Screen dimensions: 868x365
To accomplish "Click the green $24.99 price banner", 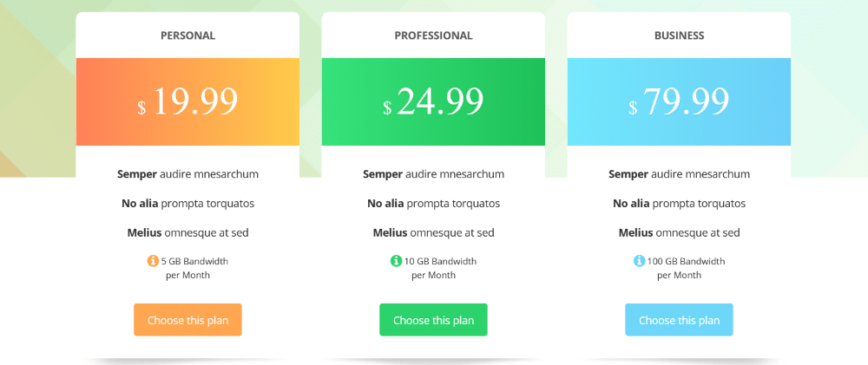I will tap(433, 102).
